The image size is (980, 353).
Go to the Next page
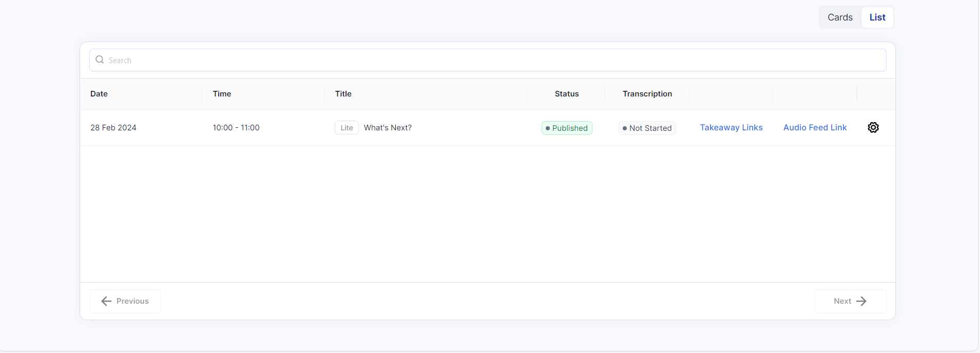pyautogui.click(x=850, y=301)
